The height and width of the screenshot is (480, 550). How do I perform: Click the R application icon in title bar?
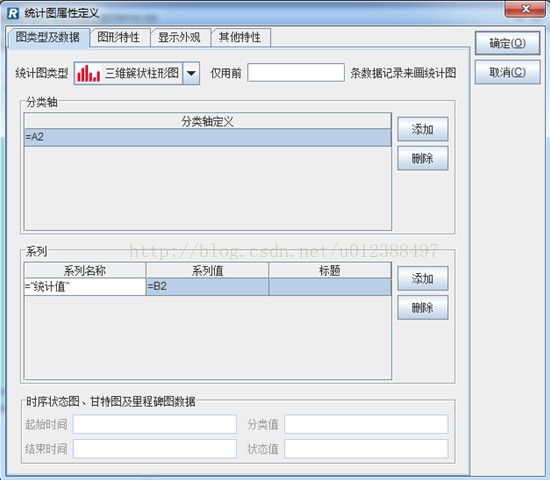[13, 14]
